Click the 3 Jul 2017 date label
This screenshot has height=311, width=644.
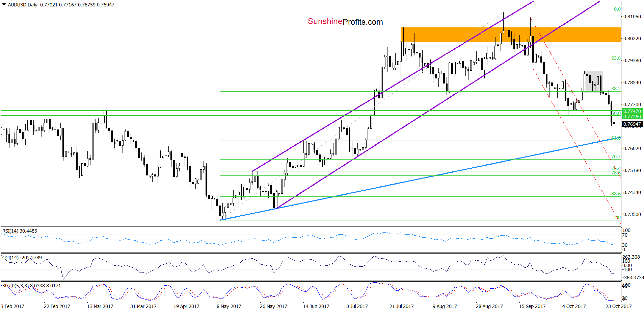pyautogui.click(x=357, y=306)
